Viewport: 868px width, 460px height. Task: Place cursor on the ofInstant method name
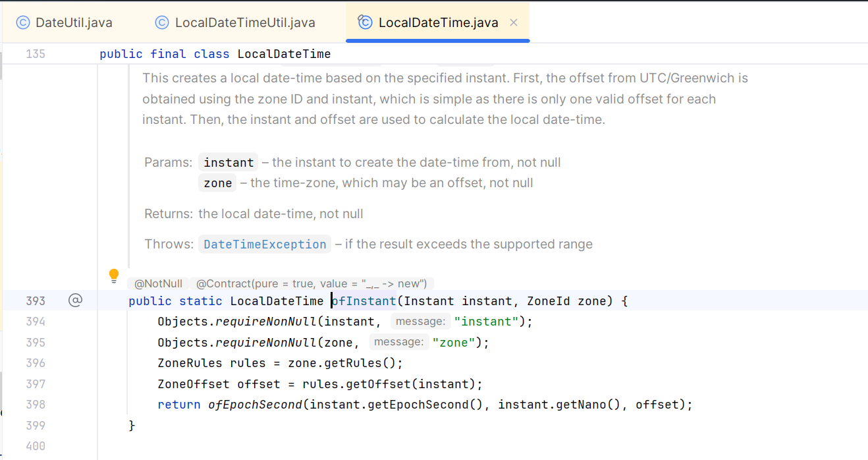(363, 301)
